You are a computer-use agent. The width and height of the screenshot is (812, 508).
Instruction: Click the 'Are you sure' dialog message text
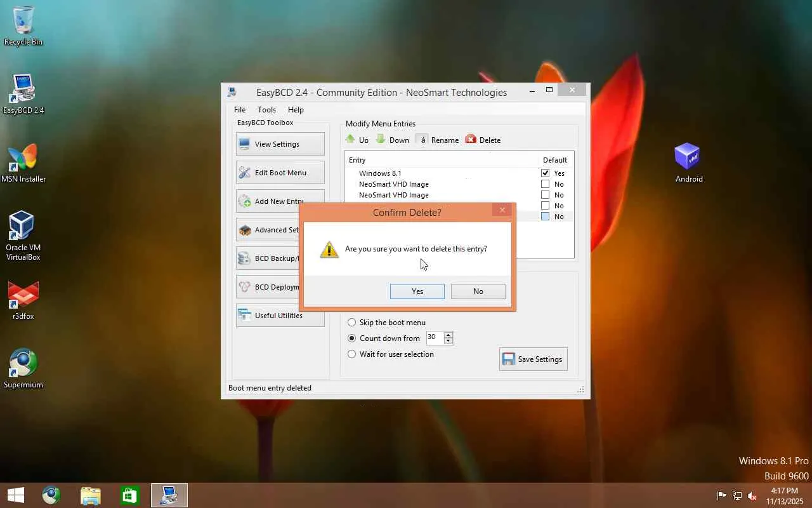416,249
